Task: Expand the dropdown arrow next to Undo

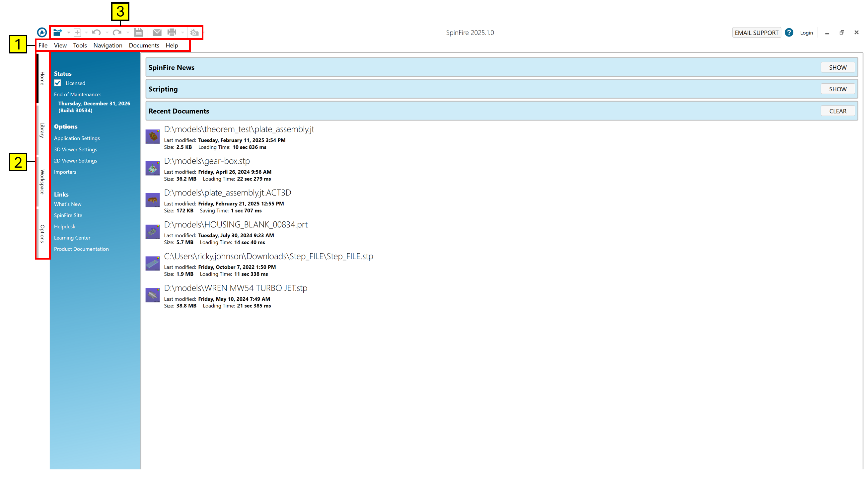Action: pos(107,33)
